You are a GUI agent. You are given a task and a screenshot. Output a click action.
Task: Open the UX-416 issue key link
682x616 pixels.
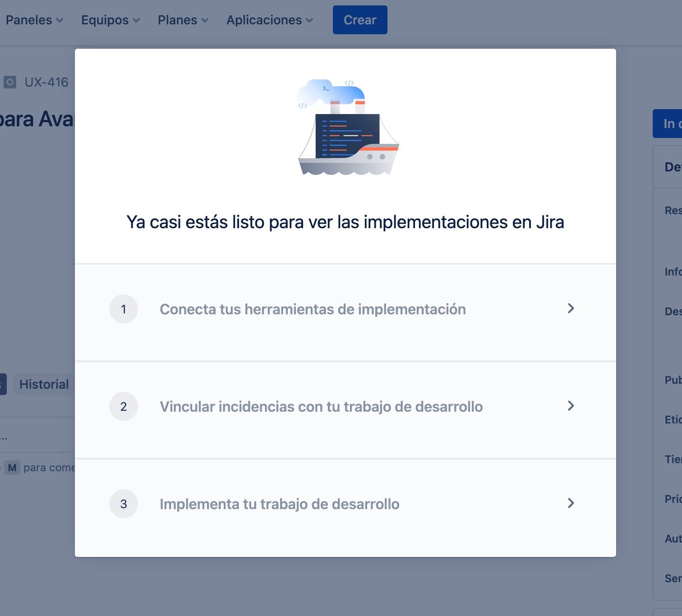tap(46, 82)
